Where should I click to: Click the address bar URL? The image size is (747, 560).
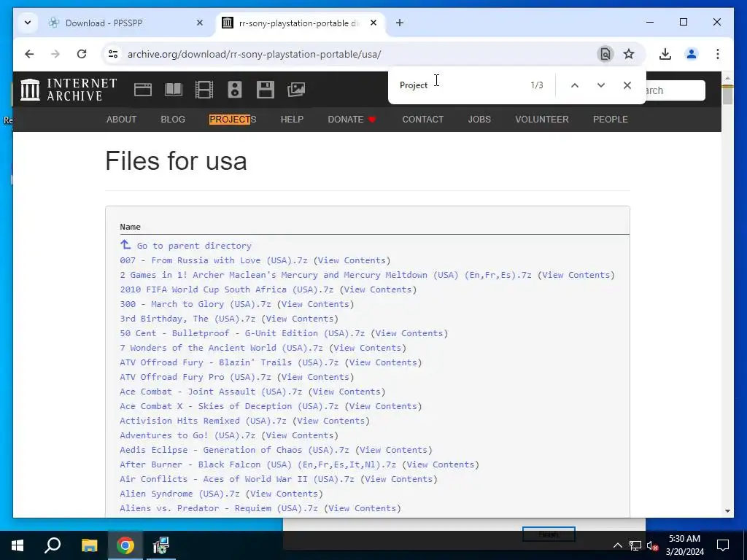coord(255,54)
